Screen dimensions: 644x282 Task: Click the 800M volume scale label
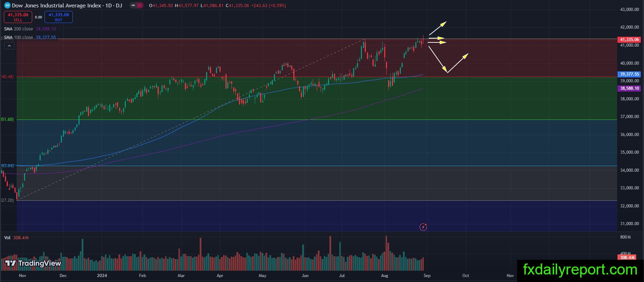tap(625, 237)
